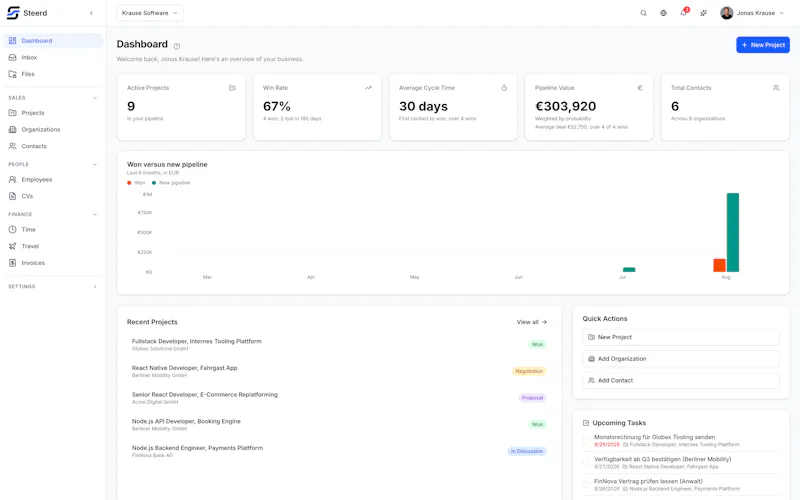The image size is (800, 500).
Task: Open the Travel page
Action: pos(53,246)
